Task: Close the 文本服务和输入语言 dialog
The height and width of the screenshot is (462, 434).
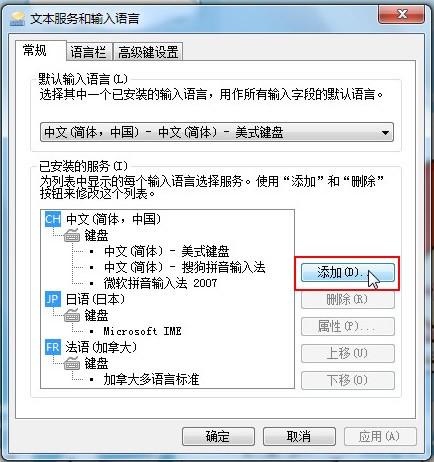Action: [402, 14]
